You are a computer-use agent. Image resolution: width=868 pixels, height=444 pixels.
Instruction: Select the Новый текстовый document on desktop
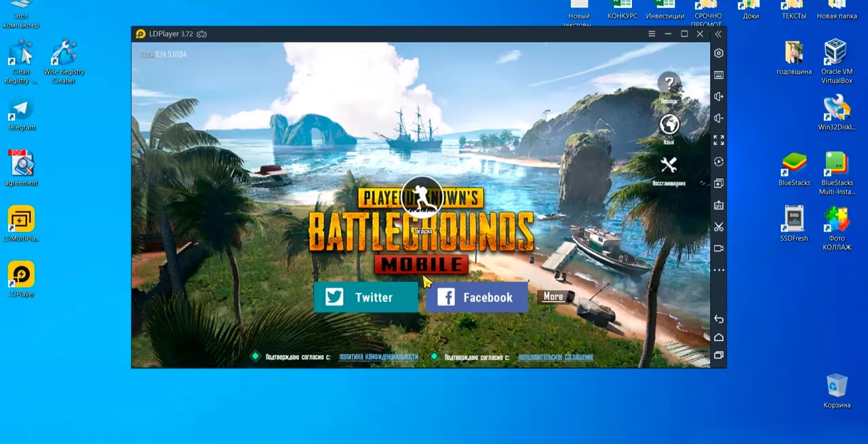578,14
